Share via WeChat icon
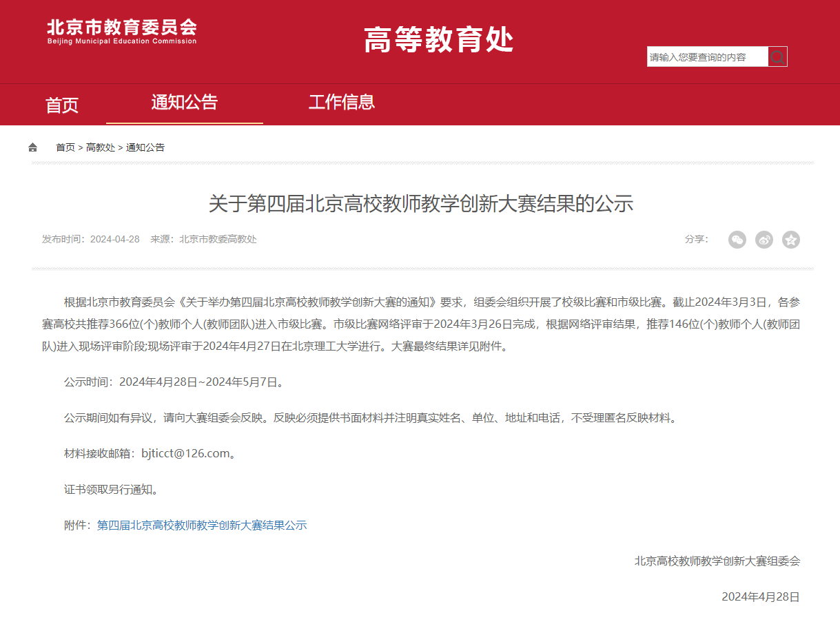This screenshot has width=840, height=624. tap(737, 240)
